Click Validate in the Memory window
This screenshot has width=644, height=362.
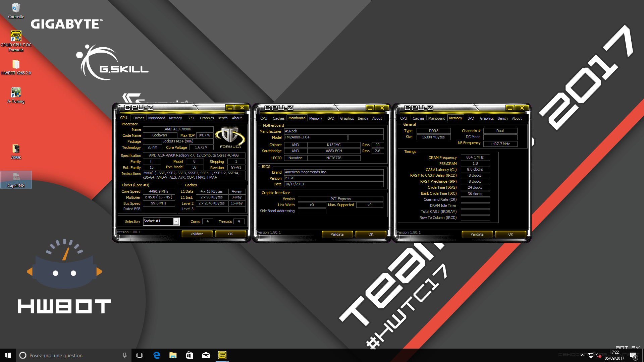point(477,234)
